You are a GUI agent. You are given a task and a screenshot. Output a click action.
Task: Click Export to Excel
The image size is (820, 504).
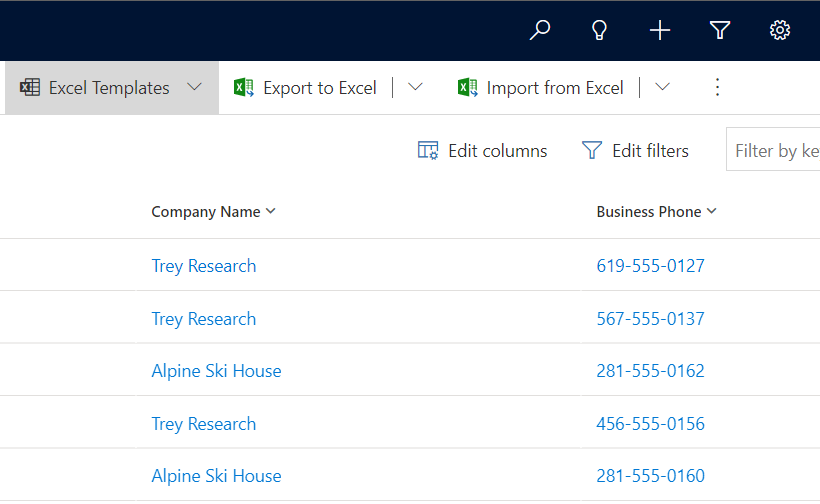(x=306, y=88)
